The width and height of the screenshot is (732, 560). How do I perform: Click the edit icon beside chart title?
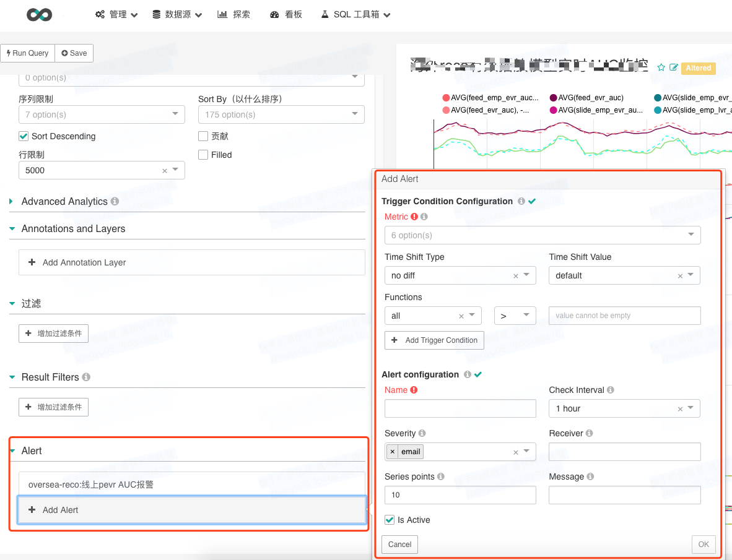click(x=673, y=67)
